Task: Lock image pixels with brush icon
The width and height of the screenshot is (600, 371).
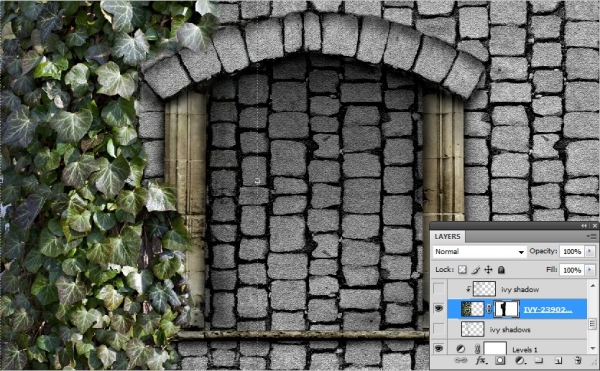Action: (475, 270)
